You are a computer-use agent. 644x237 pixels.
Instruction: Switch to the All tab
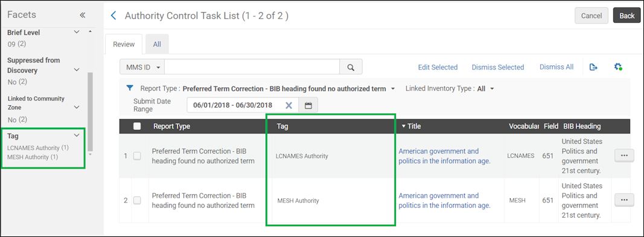point(157,44)
